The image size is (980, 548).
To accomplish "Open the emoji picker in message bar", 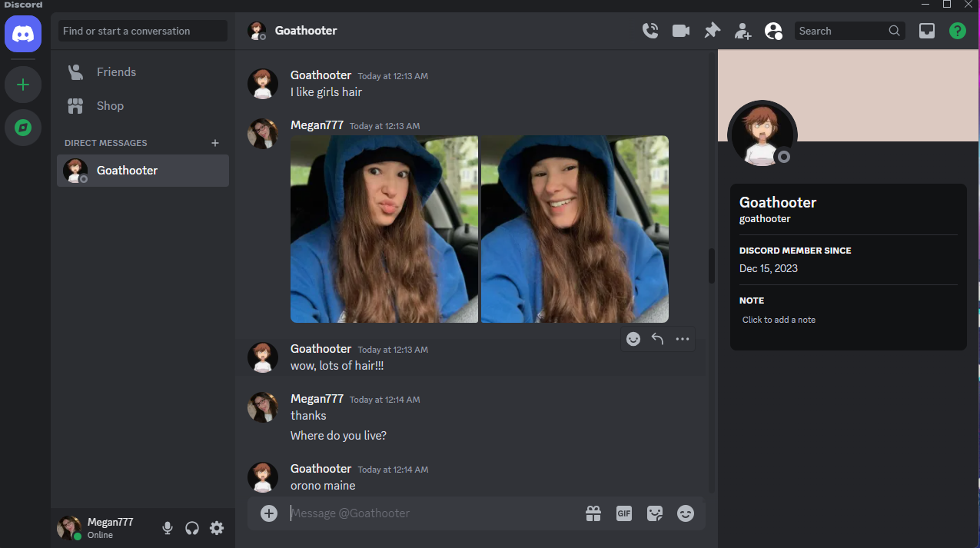I will (x=686, y=513).
